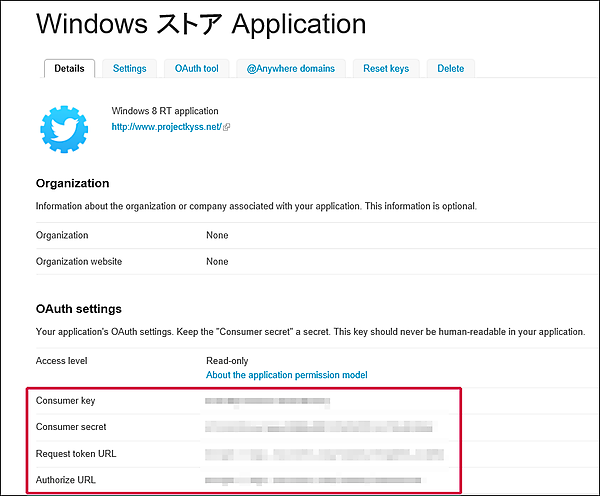Select the Consumer secret label
This screenshot has height=496, width=600.
pos(71,427)
